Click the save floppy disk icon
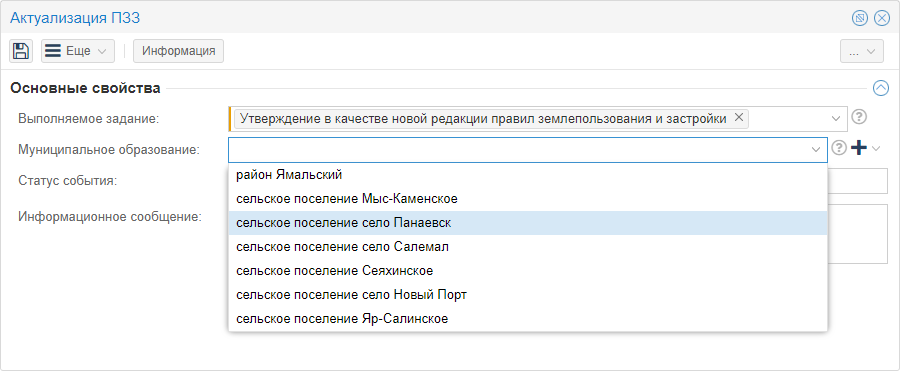Viewport: 900px width, 371px height. point(21,51)
